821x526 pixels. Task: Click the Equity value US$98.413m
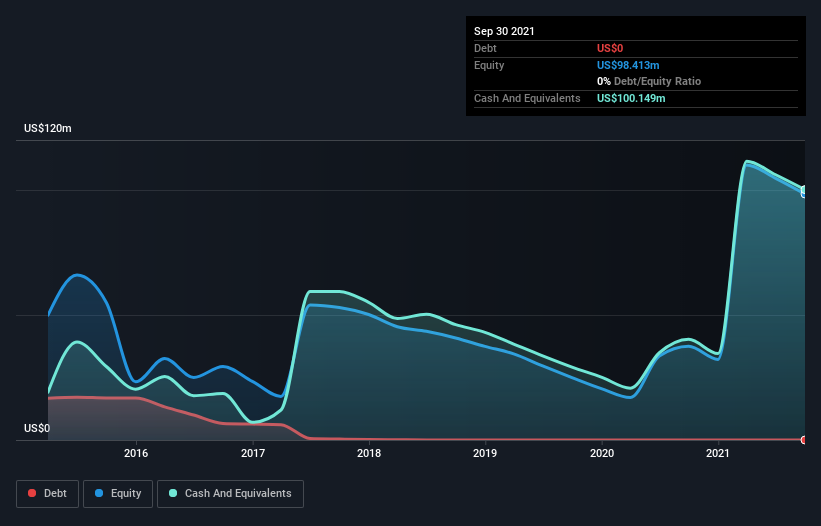(628, 65)
